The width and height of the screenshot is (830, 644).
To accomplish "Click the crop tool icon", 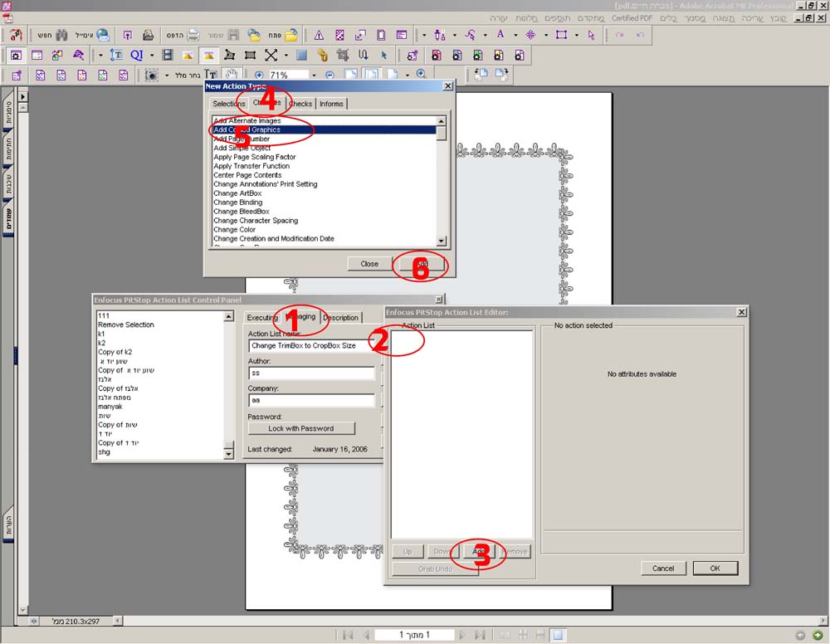I will point(343,55).
